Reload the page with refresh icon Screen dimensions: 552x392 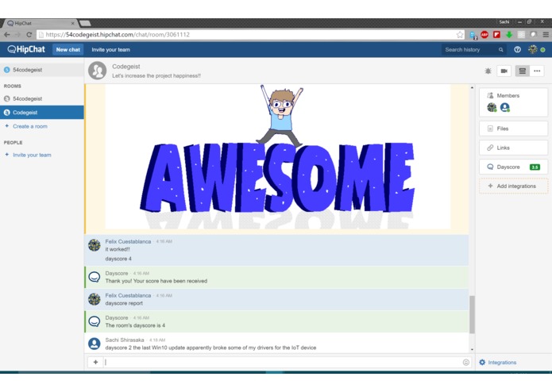click(x=29, y=34)
